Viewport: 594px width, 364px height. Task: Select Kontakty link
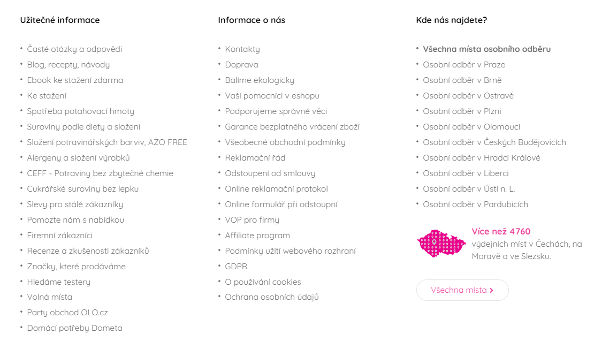click(242, 49)
